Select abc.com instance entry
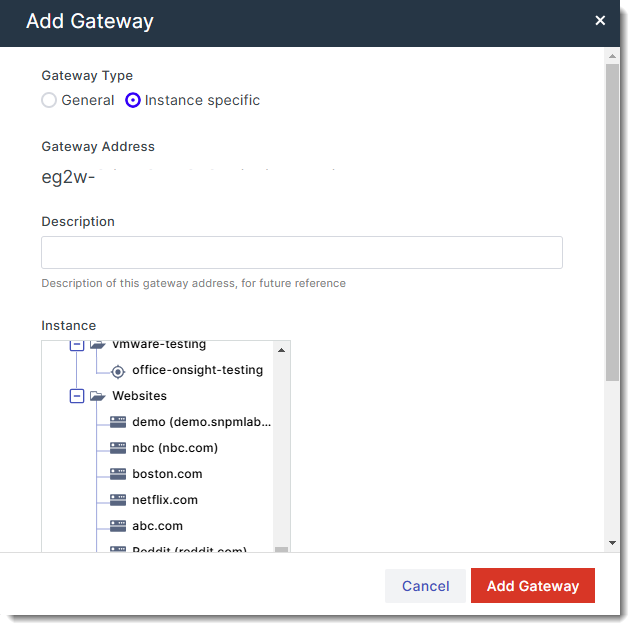The image size is (635, 630). tap(157, 526)
